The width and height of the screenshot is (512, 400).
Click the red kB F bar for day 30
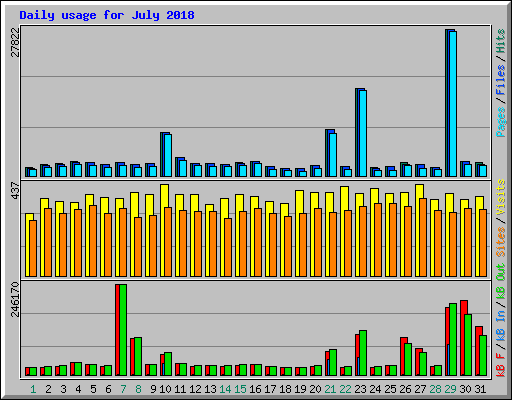[x=463, y=338]
